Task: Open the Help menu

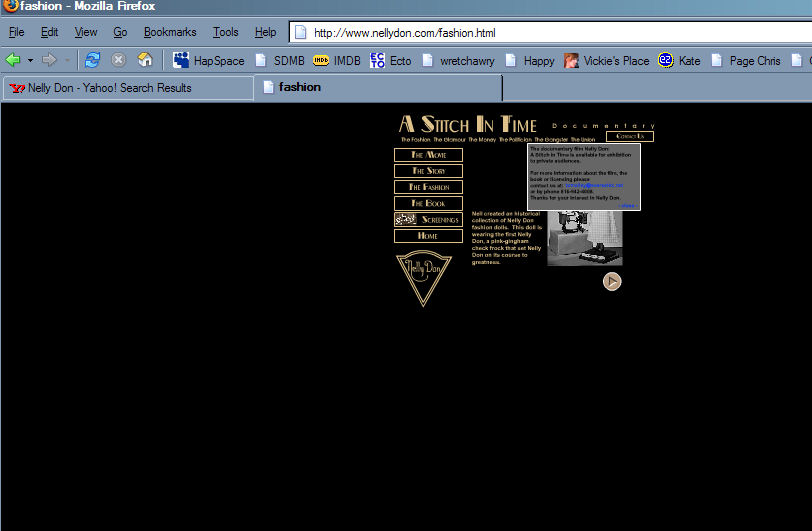Action: [x=265, y=32]
